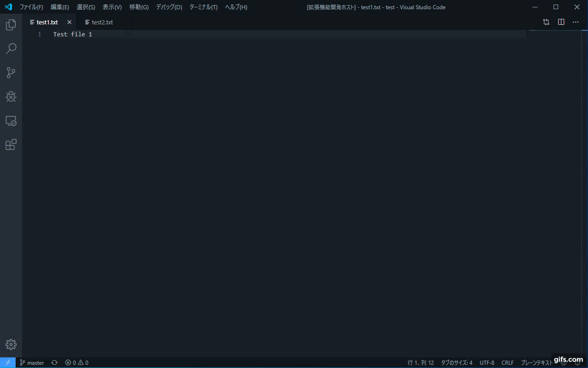Open the ターミナル(T) menu
The width and height of the screenshot is (588, 368).
click(x=204, y=7)
